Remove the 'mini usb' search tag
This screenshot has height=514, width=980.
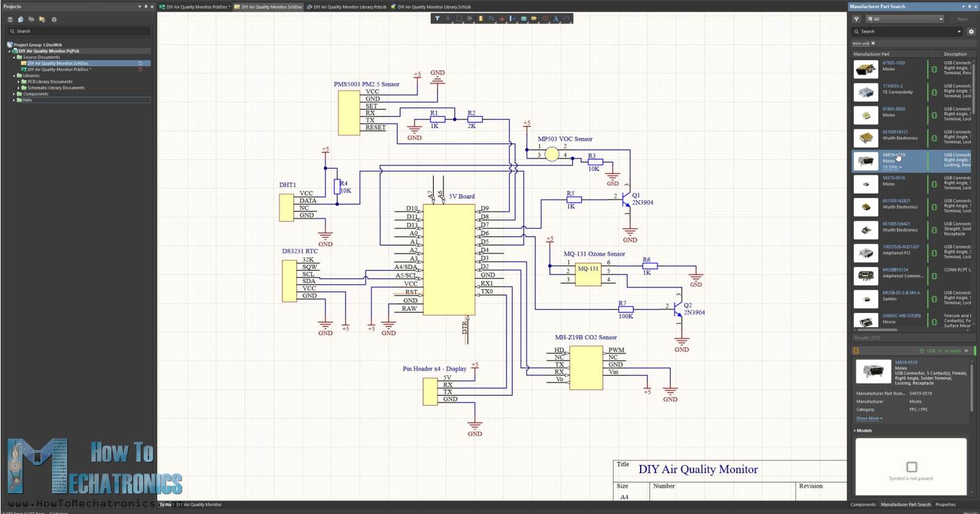(873, 43)
